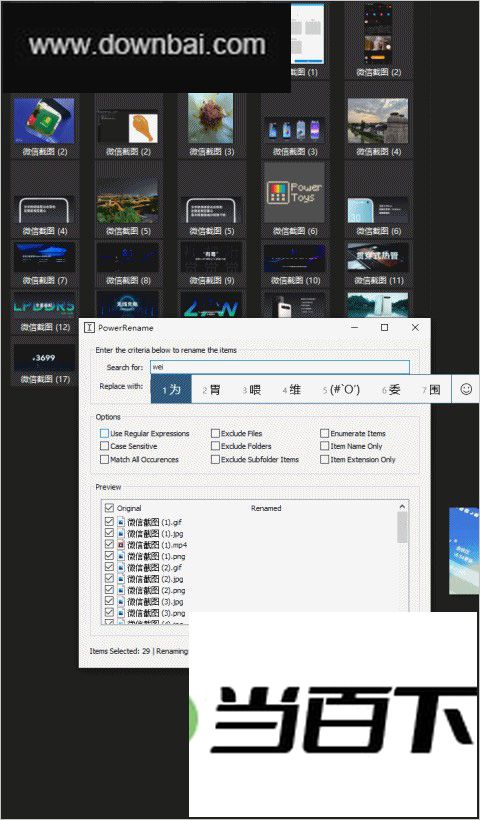Image resolution: width=480 pixels, height=820 pixels.
Task: Click file icon of 微信截图 (2).gif row
Action: coord(121,567)
